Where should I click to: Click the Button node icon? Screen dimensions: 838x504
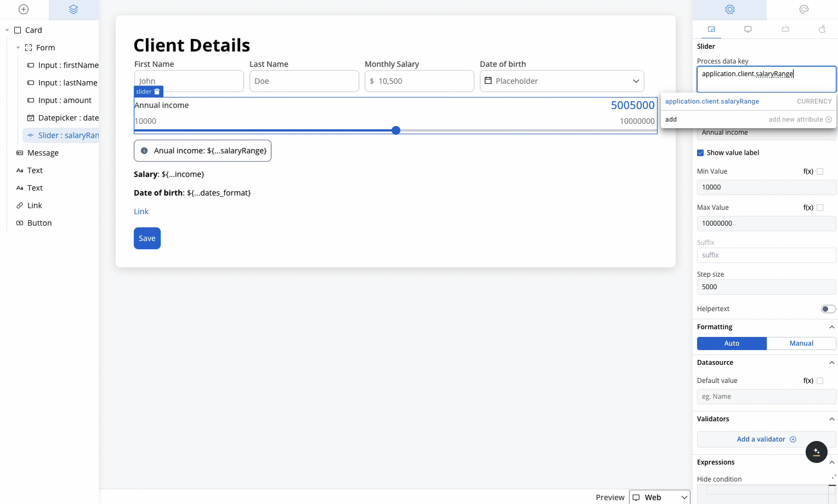20,223
